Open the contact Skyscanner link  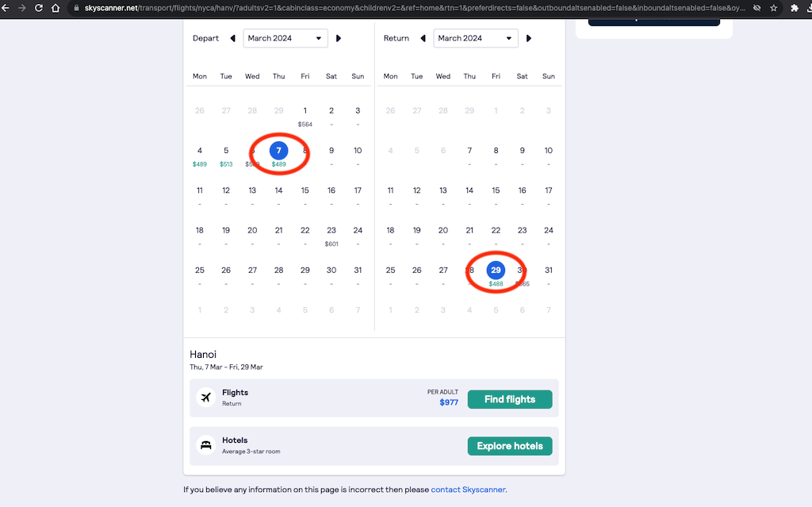467,490
